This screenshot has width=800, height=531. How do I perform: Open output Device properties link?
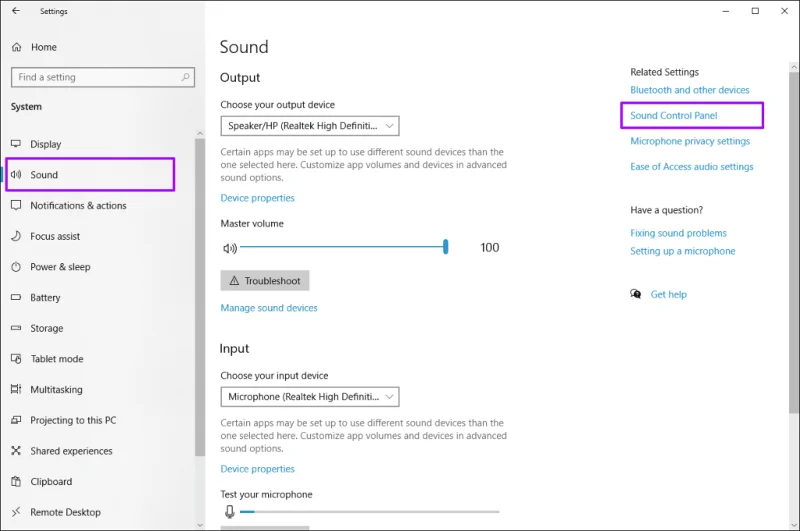(257, 198)
